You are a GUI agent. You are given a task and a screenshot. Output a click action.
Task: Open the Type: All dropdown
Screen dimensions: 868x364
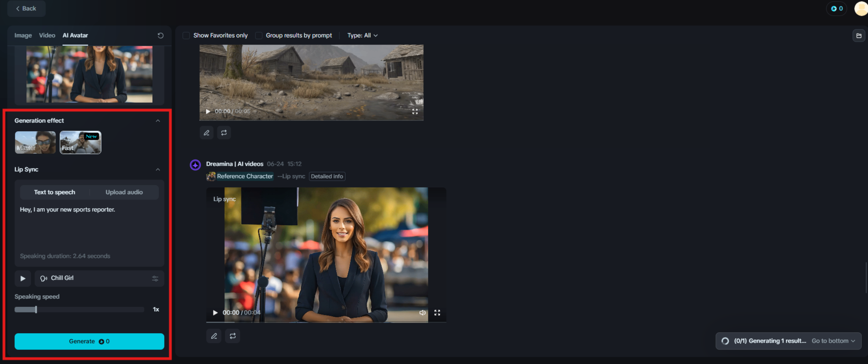coord(362,35)
